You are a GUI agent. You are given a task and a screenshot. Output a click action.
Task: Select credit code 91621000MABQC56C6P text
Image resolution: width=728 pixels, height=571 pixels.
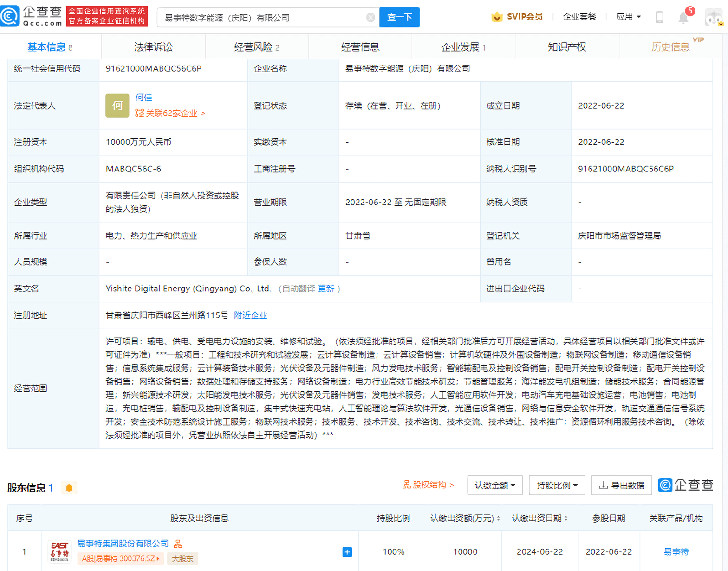(x=154, y=69)
